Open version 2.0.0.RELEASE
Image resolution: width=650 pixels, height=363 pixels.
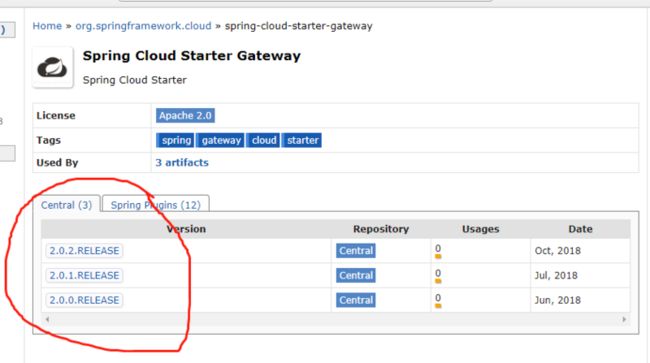84,300
